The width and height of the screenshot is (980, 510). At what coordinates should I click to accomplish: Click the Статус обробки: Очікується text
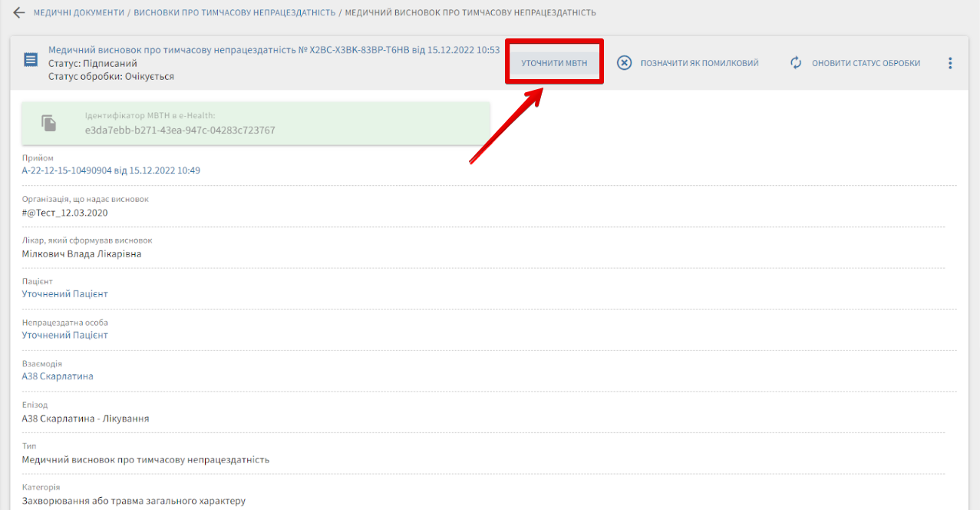pos(111,76)
